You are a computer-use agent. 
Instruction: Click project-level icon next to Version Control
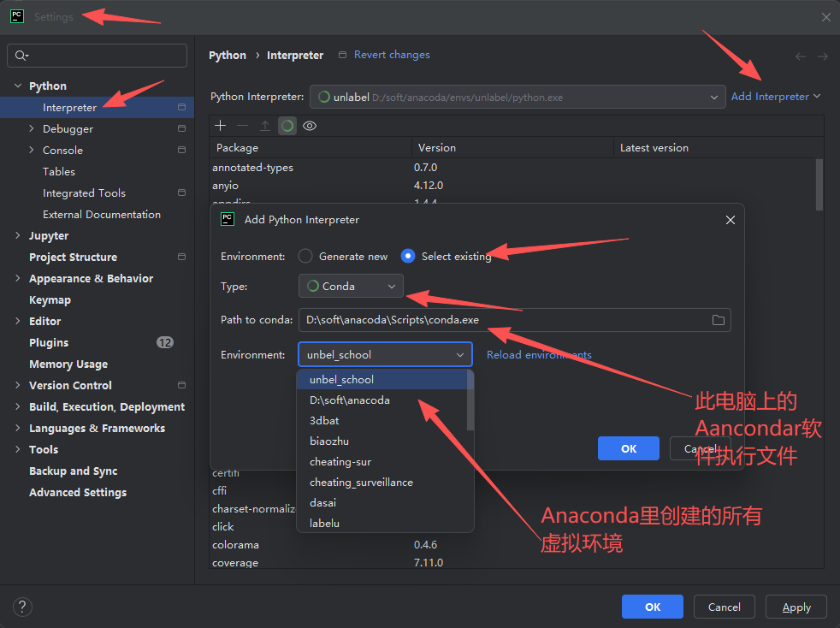pyautogui.click(x=181, y=385)
